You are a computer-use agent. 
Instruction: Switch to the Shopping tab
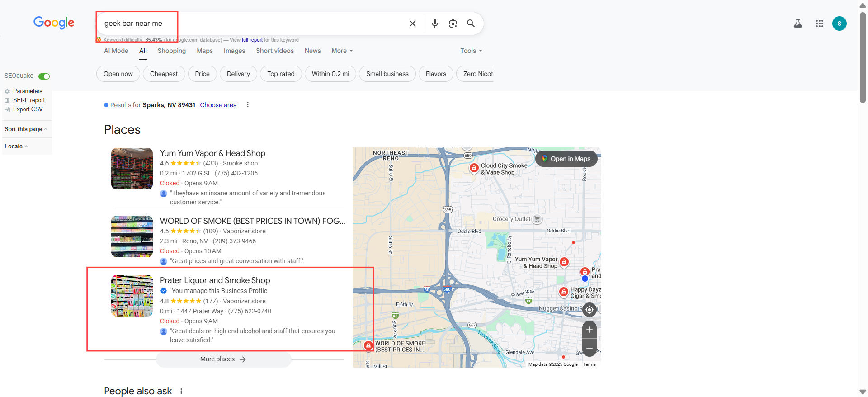point(171,51)
